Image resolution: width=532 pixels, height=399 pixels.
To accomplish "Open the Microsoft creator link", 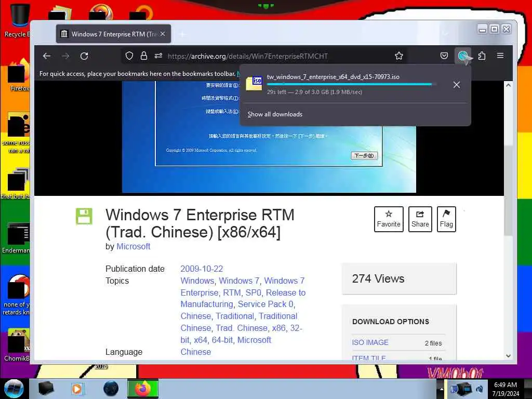I will (x=134, y=247).
